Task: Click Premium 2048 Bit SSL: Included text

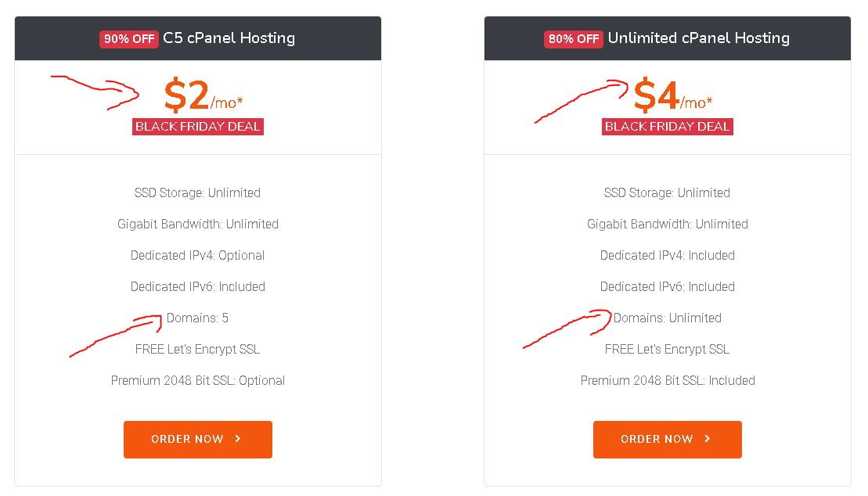Action: tap(667, 380)
